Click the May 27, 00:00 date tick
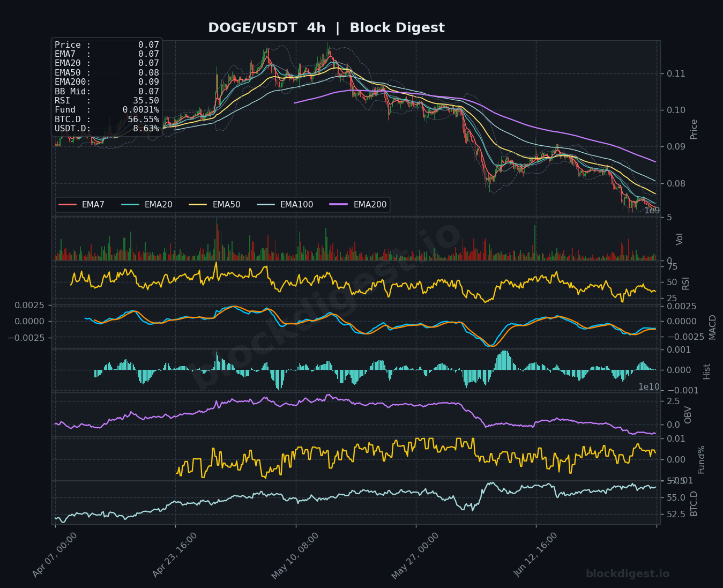 coord(415,555)
